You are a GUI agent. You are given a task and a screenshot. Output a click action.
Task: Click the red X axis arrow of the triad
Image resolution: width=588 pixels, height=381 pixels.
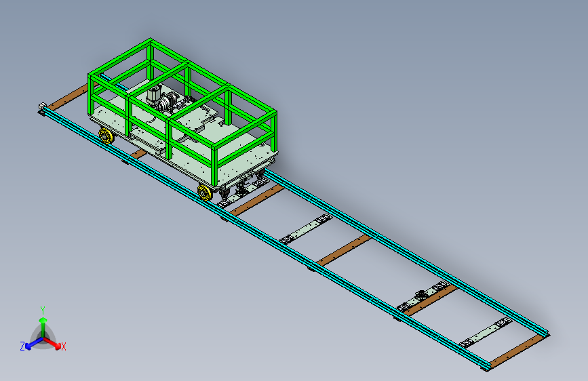pos(53,343)
